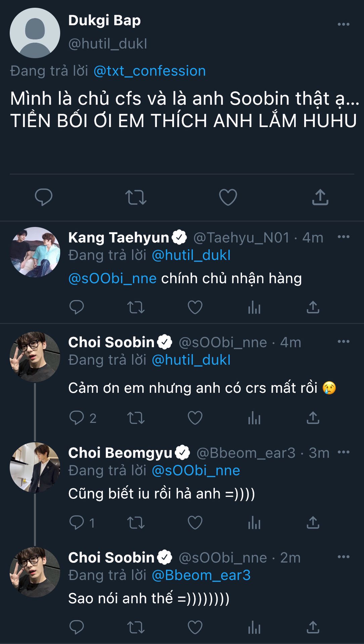Open more options on Choi Beomgyu's reply
The width and height of the screenshot is (364, 644).
click(343, 452)
